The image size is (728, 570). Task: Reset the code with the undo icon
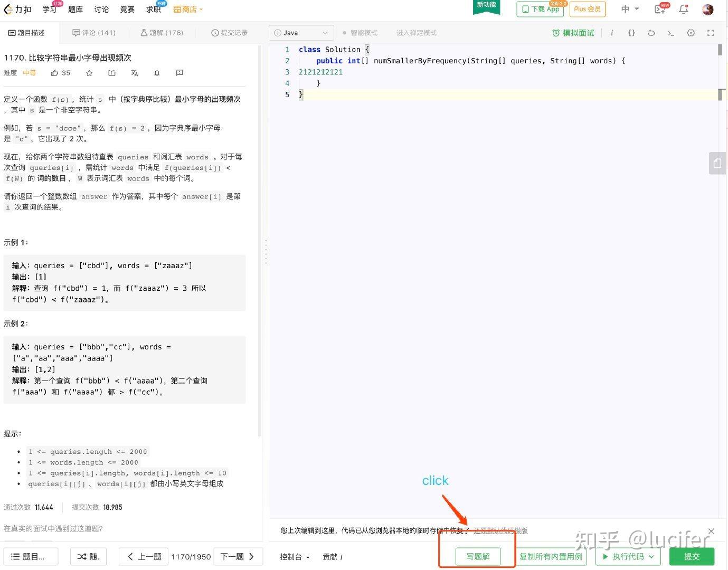[x=651, y=33]
